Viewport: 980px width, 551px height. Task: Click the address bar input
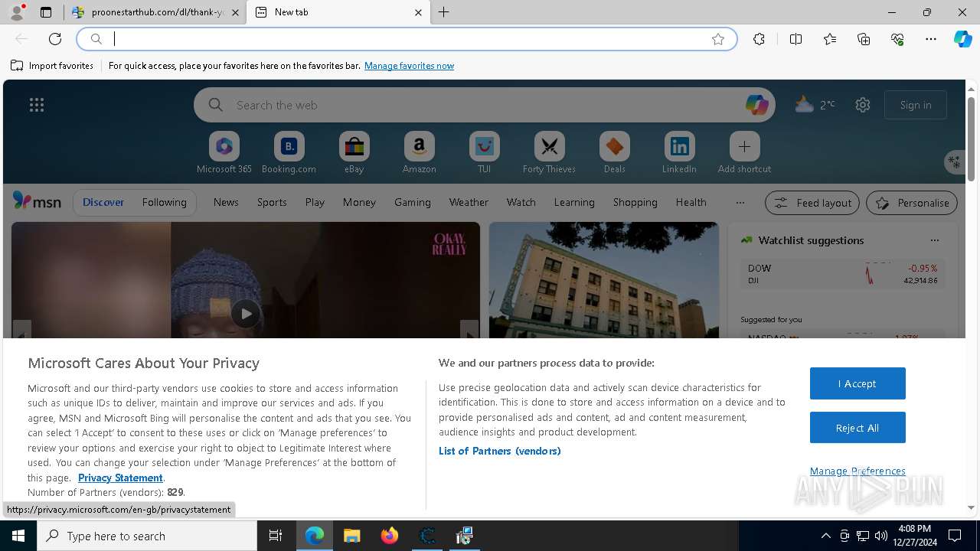[406, 39]
